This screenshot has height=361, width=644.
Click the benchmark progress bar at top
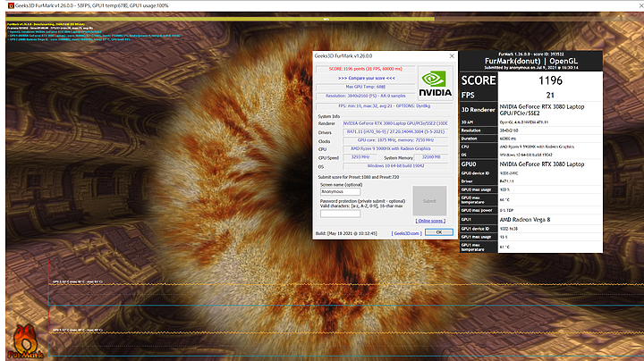pos(325,19)
